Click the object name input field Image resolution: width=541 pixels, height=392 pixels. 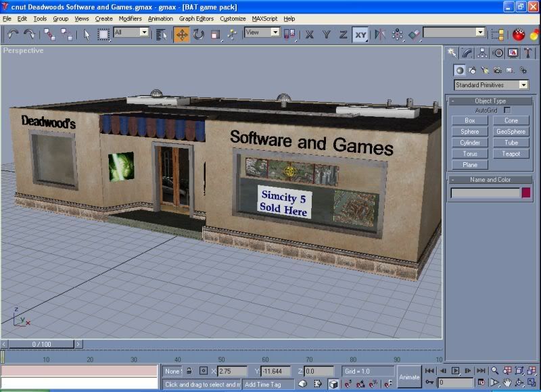click(x=485, y=193)
